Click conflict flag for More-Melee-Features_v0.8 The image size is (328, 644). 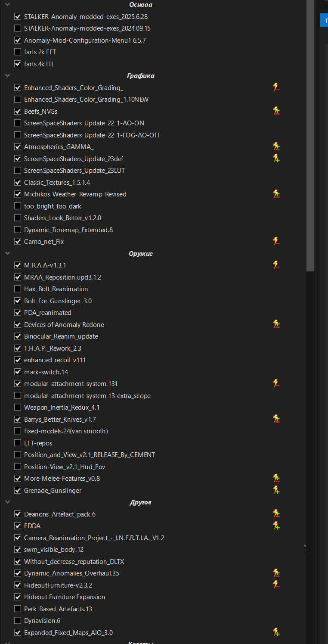[x=276, y=479]
